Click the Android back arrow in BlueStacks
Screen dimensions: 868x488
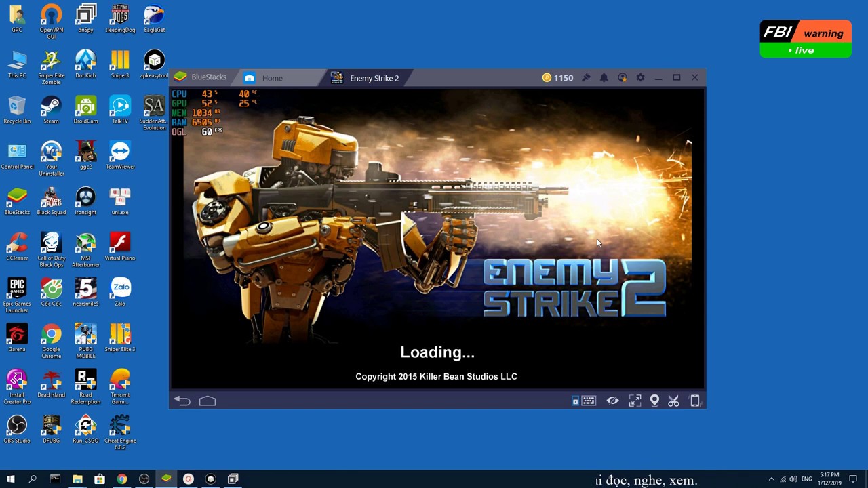(x=182, y=401)
